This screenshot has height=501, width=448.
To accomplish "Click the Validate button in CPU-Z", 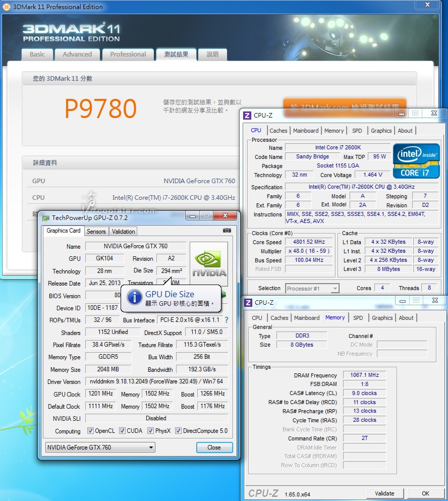I will [x=384, y=493].
